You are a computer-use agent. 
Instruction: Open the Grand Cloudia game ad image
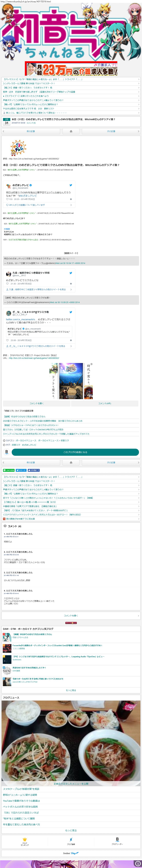(71, 381)
